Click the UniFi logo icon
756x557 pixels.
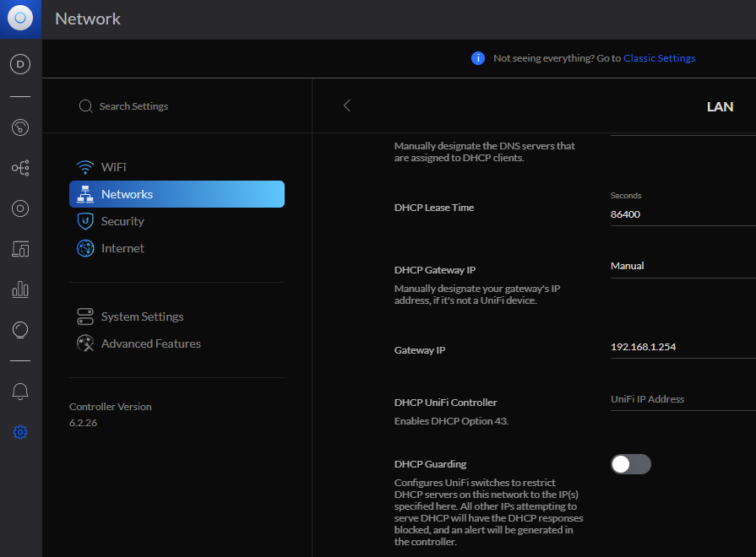tap(20, 19)
